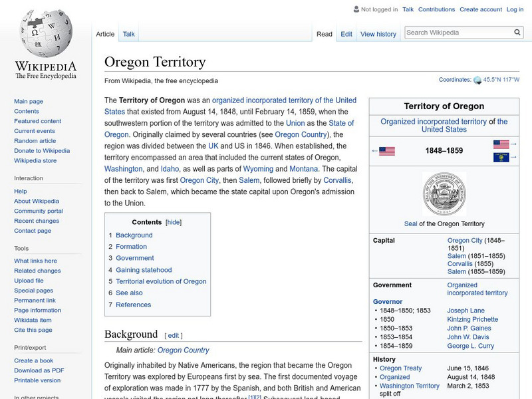This screenshot has height=399, width=532.
Task: Click edit link beside Background heading
Action: tap(174, 335)
